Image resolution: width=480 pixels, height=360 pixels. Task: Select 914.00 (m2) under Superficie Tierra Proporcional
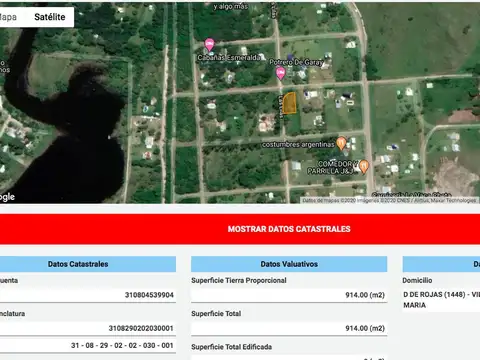365,295
